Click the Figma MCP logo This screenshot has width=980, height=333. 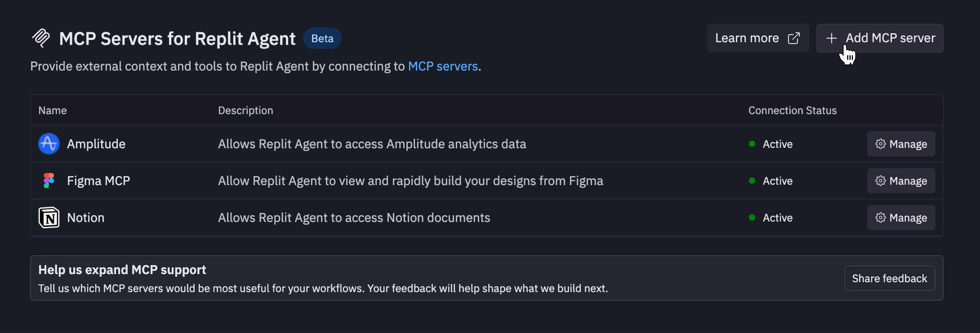(49, 181)
